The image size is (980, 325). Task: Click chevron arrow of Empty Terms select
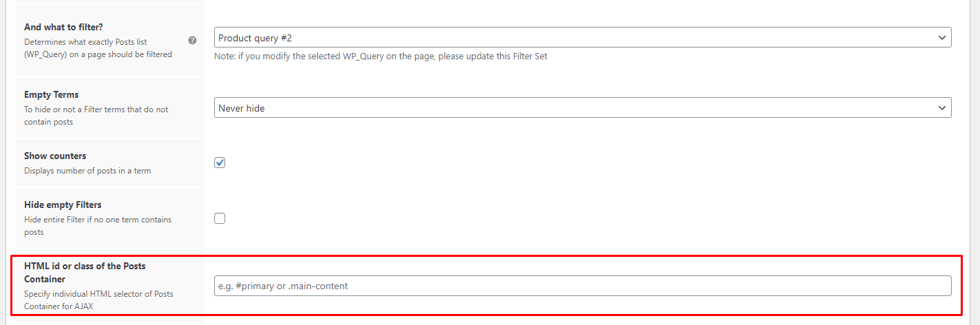point(942,108)
